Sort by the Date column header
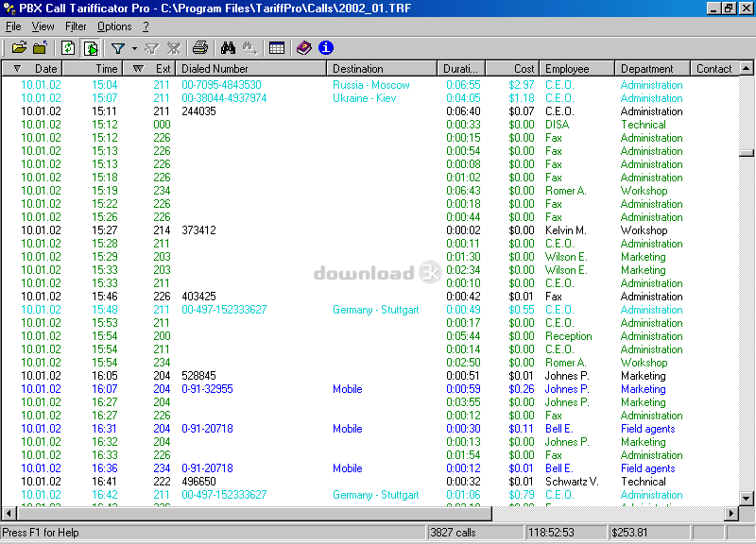The height and width of the screenshot is (544, 756). (x=32, y=68)
